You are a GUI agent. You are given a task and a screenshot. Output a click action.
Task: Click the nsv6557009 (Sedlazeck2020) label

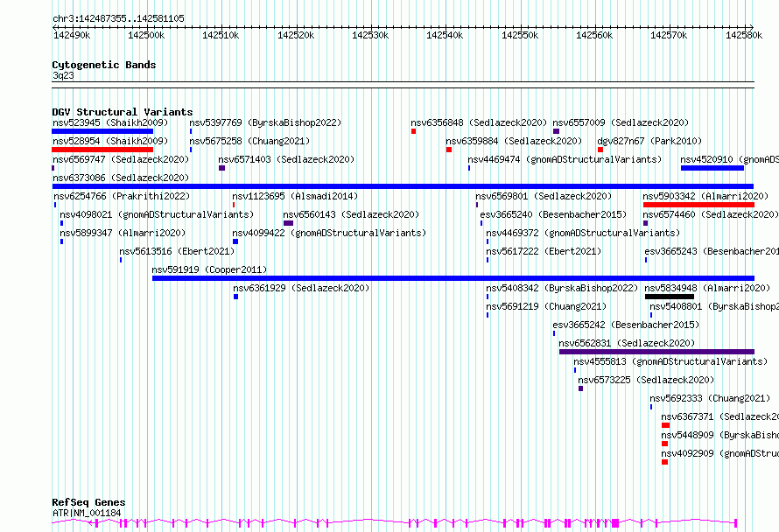[621, 122]
